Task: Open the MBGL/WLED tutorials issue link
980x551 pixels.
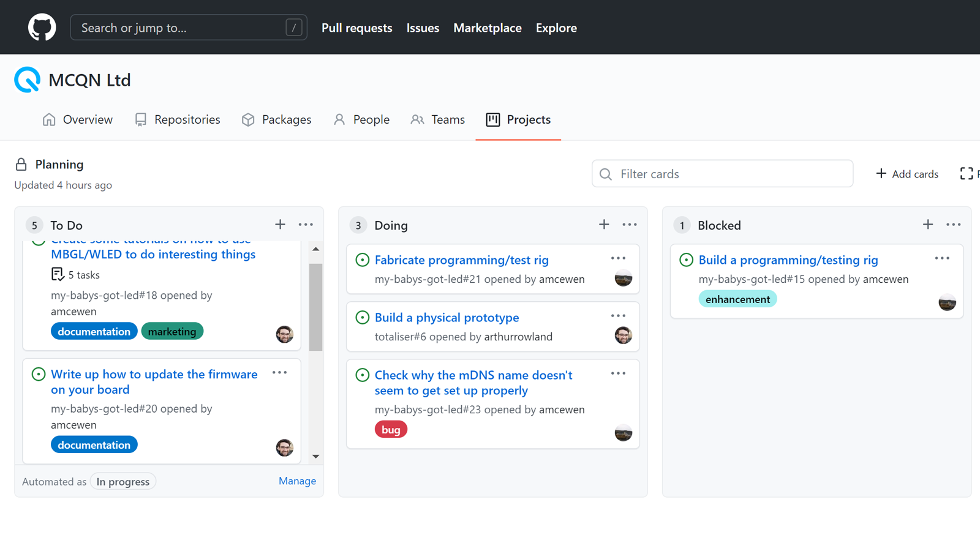Action: pos(153,250)
